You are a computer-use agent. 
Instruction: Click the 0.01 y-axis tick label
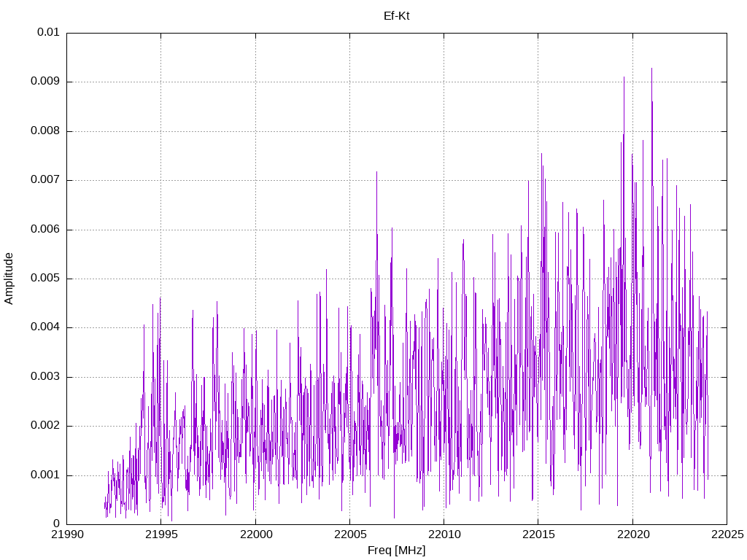(49, 32)
